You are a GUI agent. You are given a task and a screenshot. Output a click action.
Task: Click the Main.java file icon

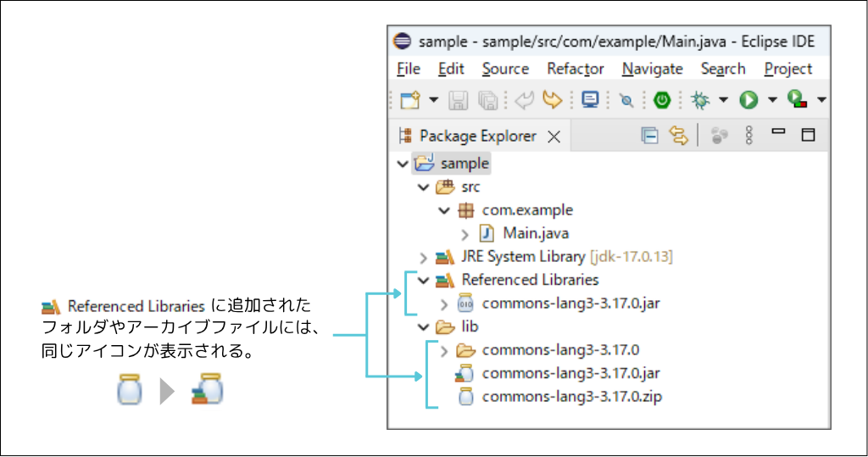click(x=487, y=234)
